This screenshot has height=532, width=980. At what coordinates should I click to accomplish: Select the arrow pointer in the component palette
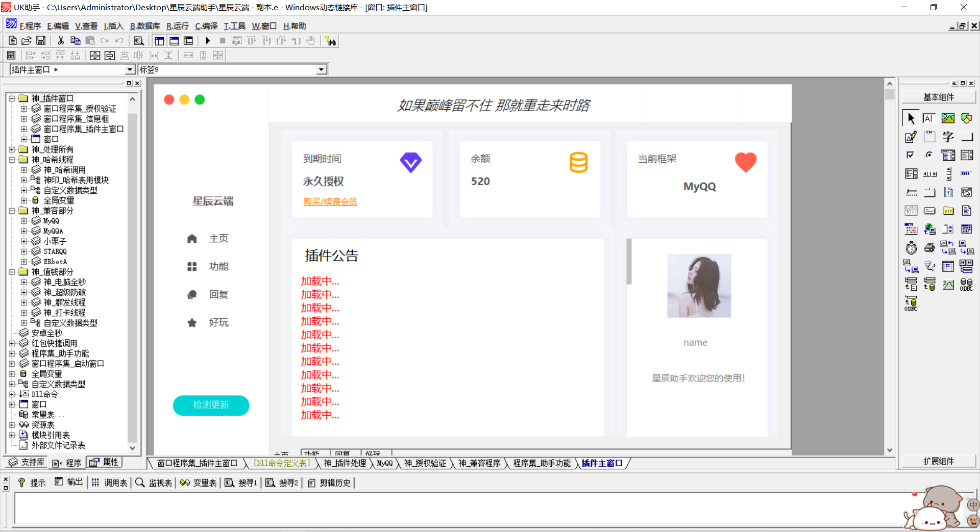[911, 118]
